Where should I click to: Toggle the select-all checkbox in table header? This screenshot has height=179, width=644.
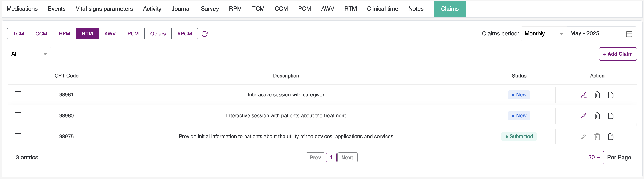point(18,76)
